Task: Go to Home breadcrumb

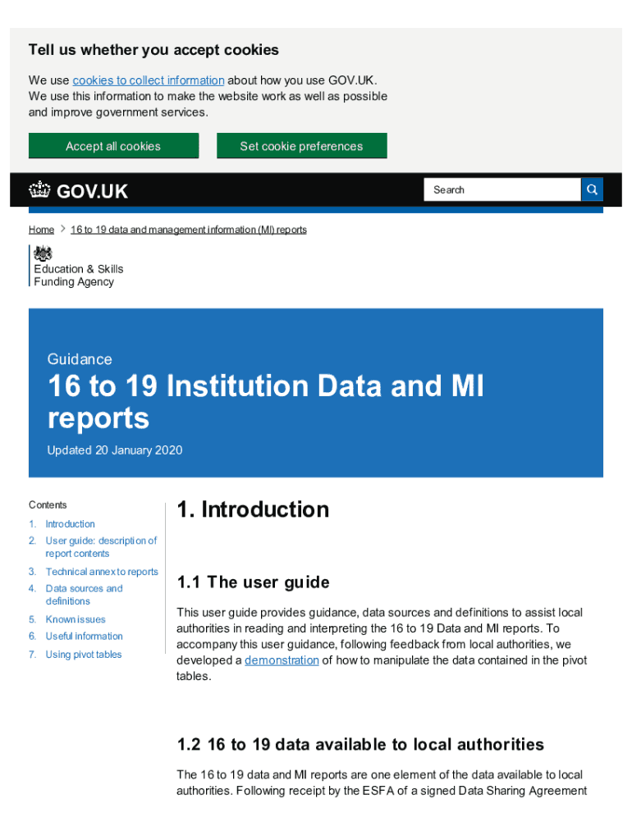Action: [41, 230]
